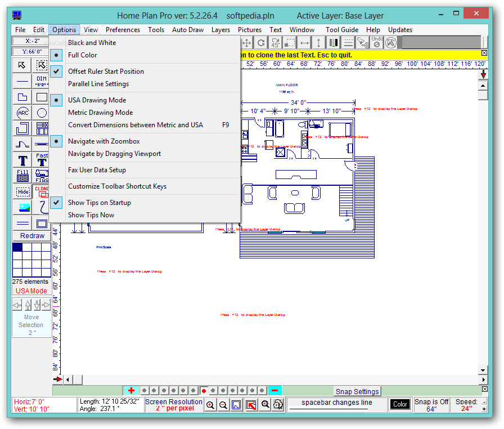Select the hollow wall outline tool

22,128
